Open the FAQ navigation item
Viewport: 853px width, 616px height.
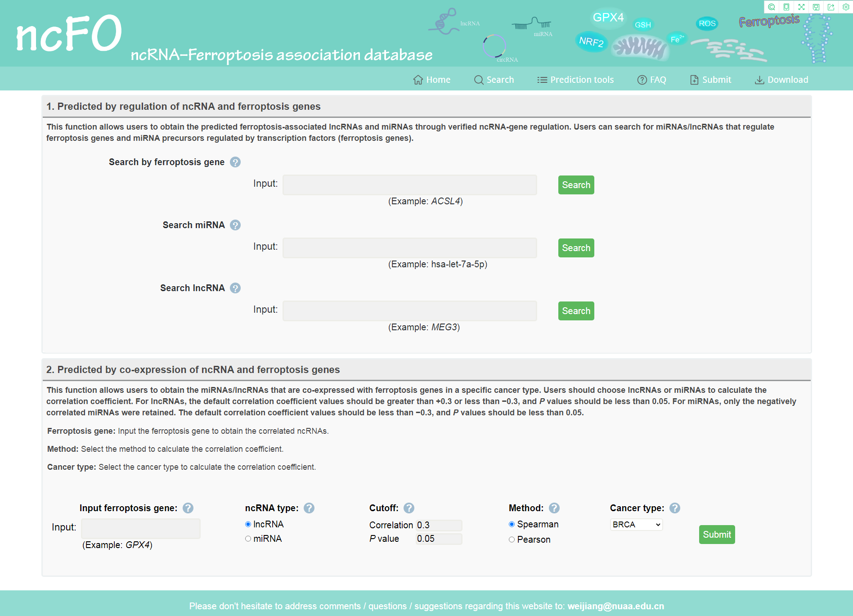tap(652, 80)
